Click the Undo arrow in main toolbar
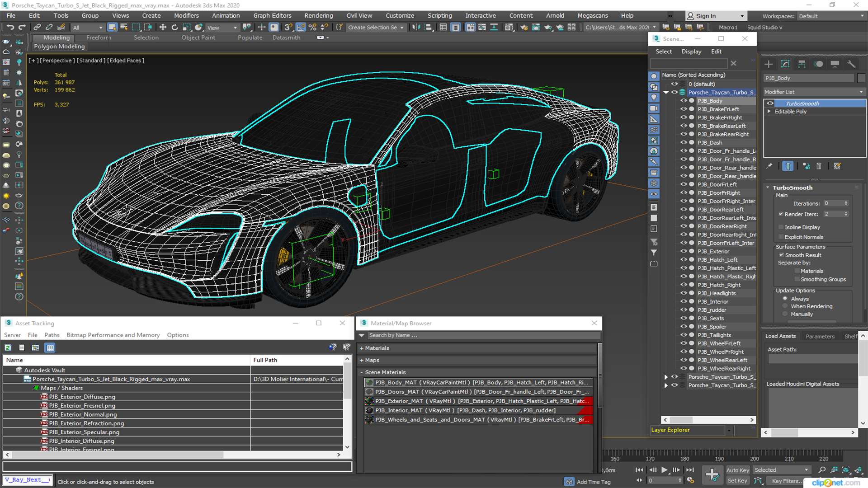Viewport: 868px width, 488px height. (10, 27)
